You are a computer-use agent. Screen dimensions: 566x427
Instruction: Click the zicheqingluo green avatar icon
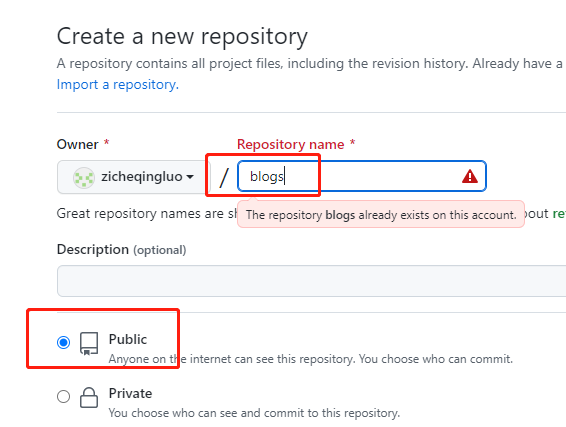(x=84, y=178)
